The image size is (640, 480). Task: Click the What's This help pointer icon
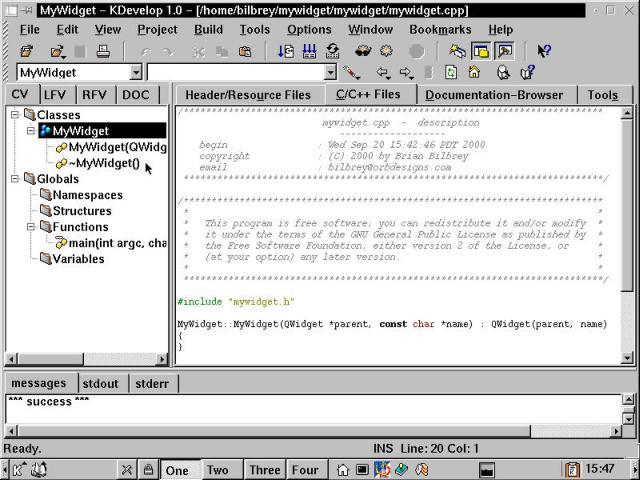[x=543, y=51]
